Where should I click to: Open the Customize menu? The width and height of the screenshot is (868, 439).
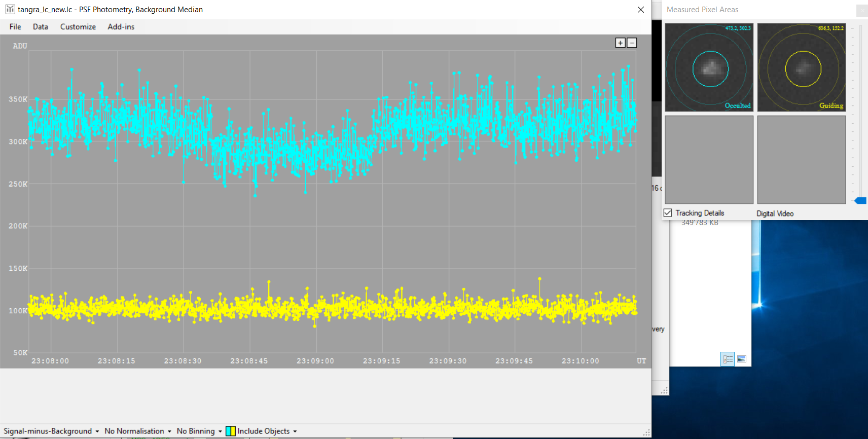[x=78, y=27]
